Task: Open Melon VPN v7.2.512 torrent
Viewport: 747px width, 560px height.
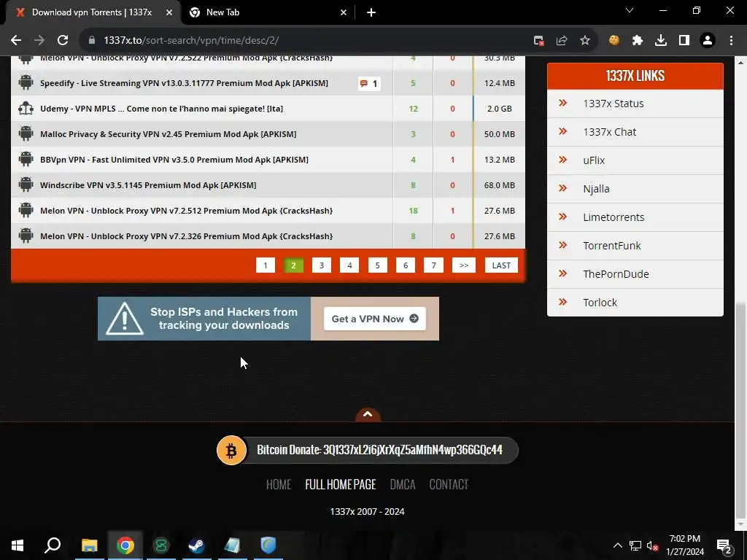Action: pyautogui.click(x=186, y=211)
